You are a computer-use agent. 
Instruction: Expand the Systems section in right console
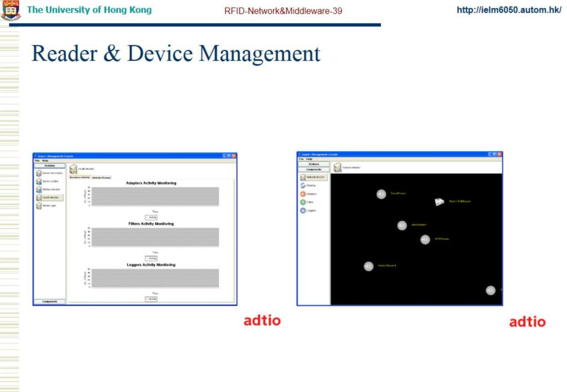tap(314, 164)
